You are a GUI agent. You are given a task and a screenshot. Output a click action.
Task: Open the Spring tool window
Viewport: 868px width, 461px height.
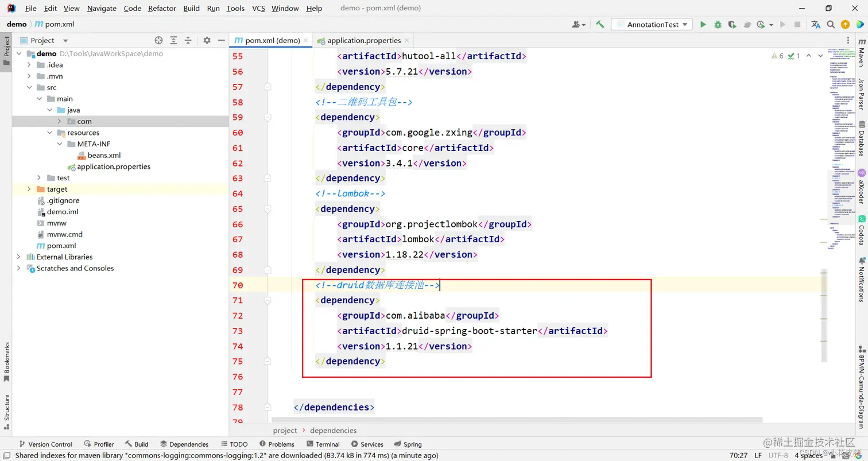coord(407,444)
